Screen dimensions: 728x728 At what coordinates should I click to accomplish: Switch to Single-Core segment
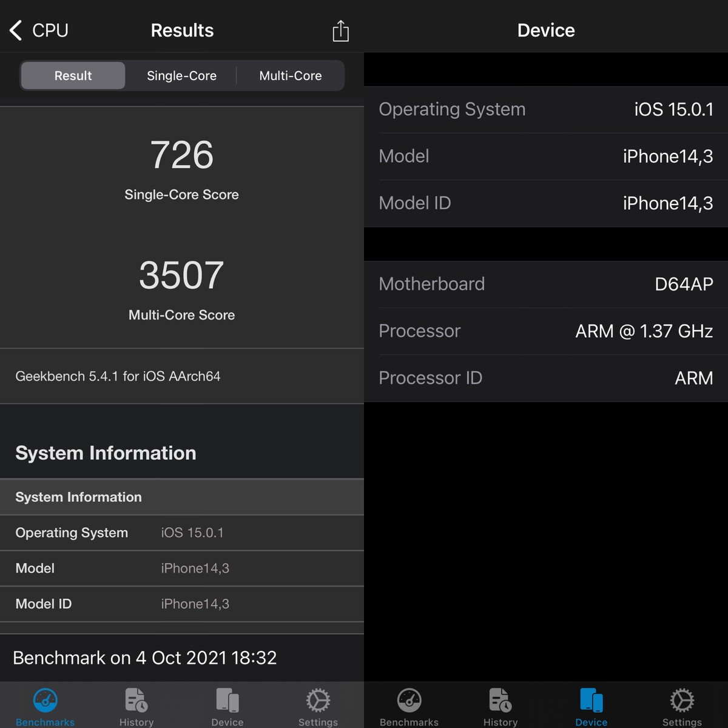tap(181, 76)
